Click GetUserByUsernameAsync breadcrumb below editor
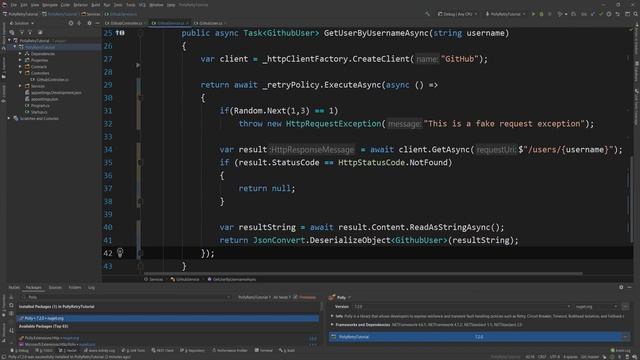The image size is (640, 360). point(232,280)
